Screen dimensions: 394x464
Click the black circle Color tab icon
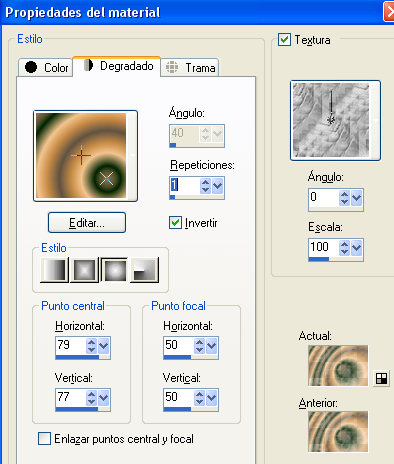tap(31, 67)
